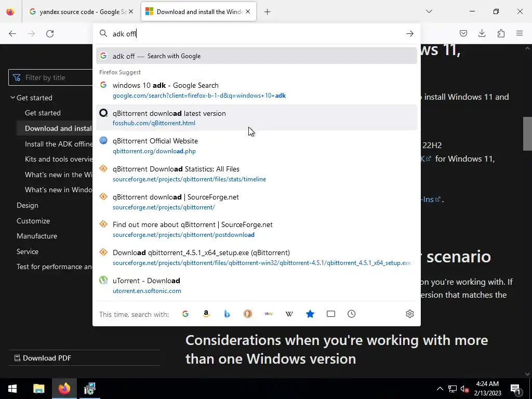Click the page vertical scrollbar thumb

(x=527, y=134)
